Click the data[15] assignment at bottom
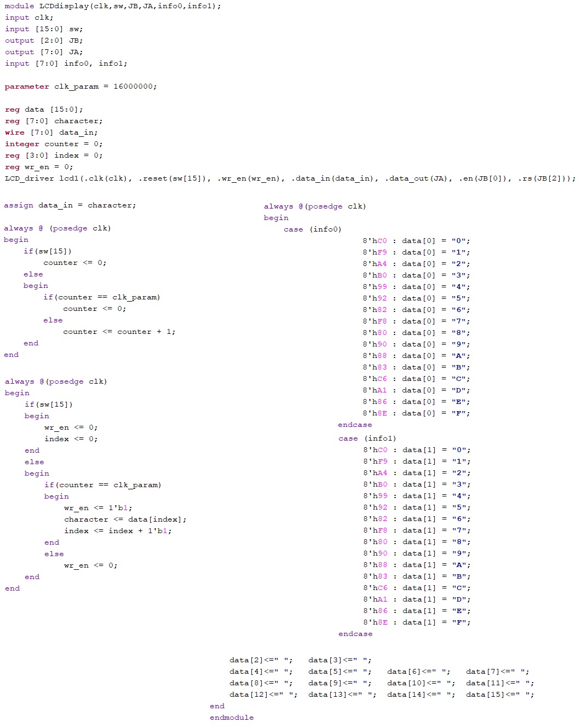 [x=499, y=695]
